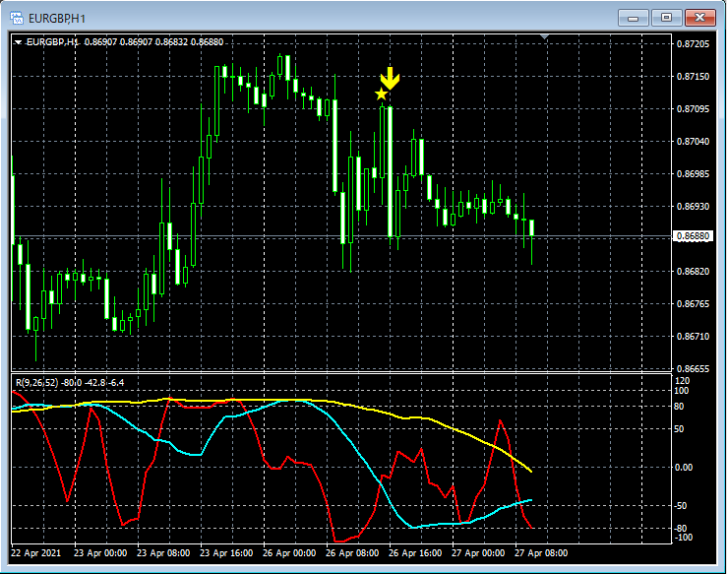Click the 0.87150 price scale value
This screenshot has height=574, width=728.
pyautogui.click(x=694, y=76)
